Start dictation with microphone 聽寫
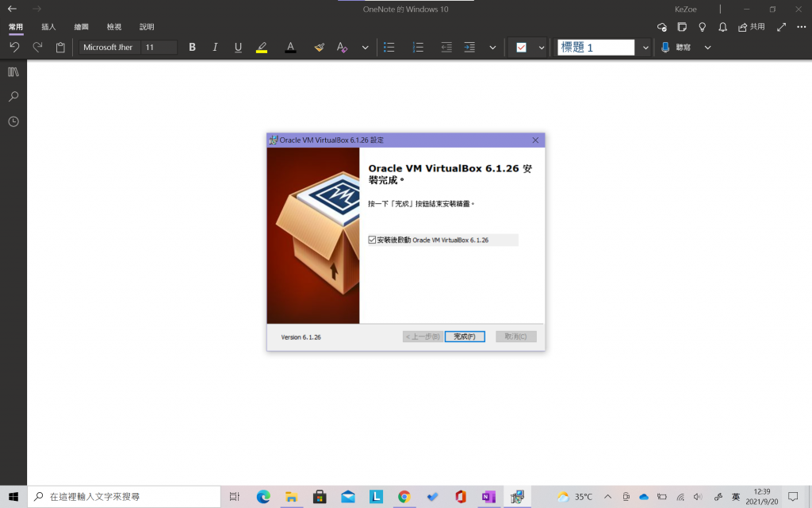The width and height of the screenshot is (812, 508). [x=676, y=47]
